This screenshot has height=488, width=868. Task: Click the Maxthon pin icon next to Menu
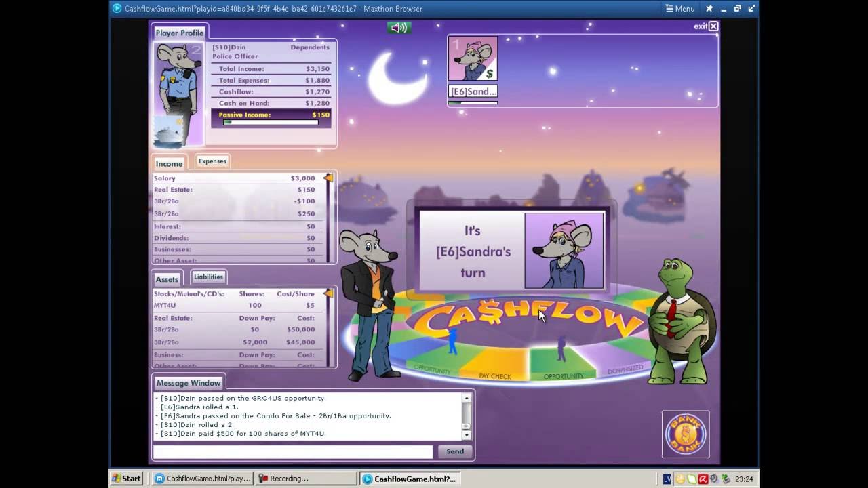(709, 9)
